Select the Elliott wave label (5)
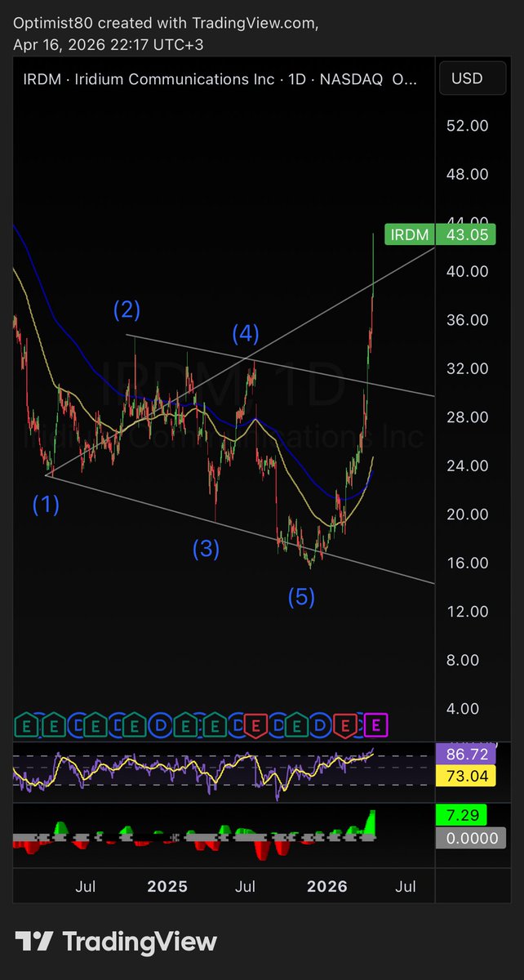 coord(301,597)
